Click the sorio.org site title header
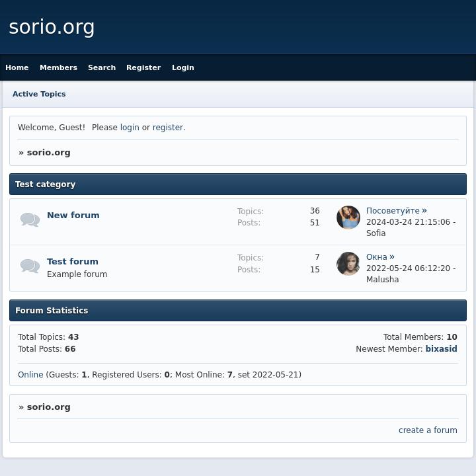 tap(52, 27)
